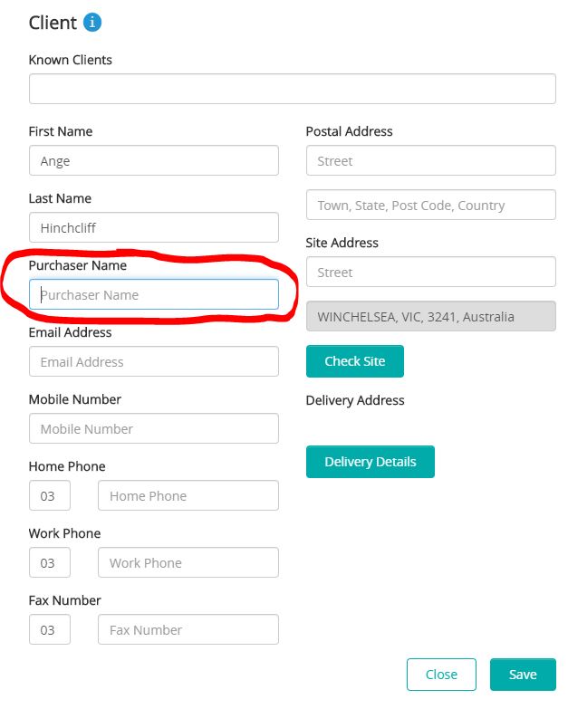Click the Site Address Street field
Image resolution: width=568 pixels, height=728 pixels.
[x=430, y=273]
